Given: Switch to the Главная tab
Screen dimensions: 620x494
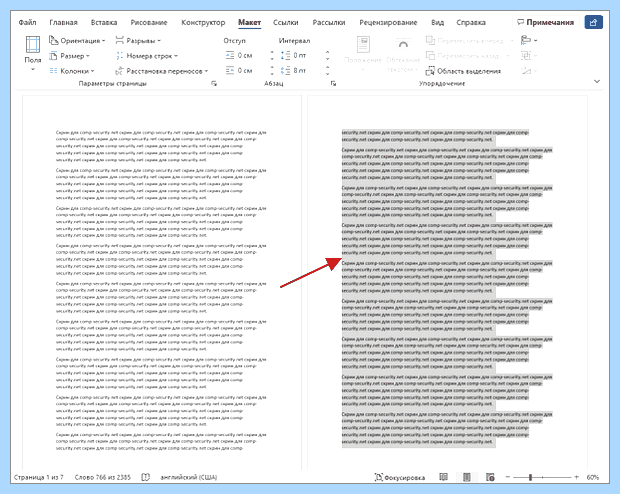Looking at the screenshot, I should pos(63,22).
